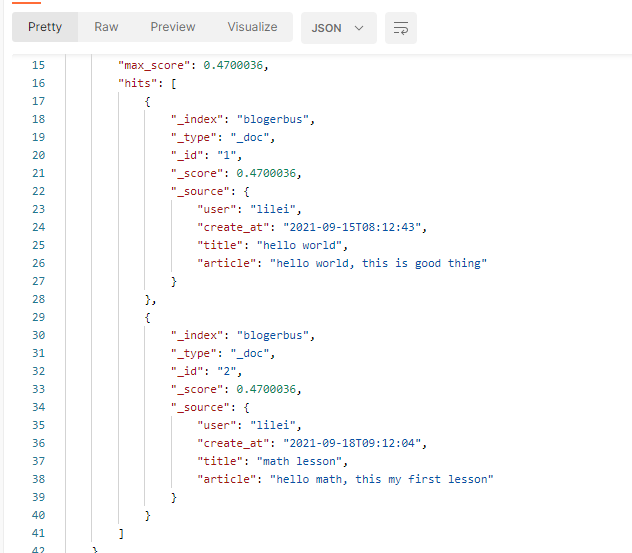Switch to the Pretty view tab
The width and height of the screenshot is (632, 553).
(45, 27)
